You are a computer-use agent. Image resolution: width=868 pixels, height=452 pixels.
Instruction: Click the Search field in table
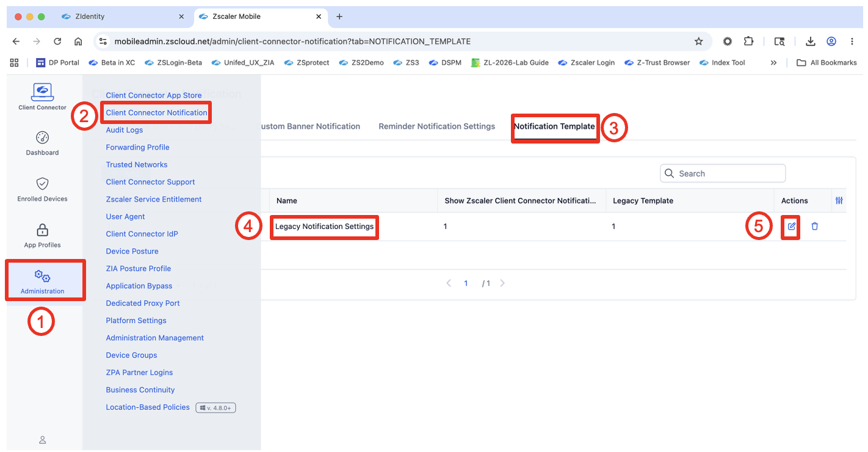[723, 173]
